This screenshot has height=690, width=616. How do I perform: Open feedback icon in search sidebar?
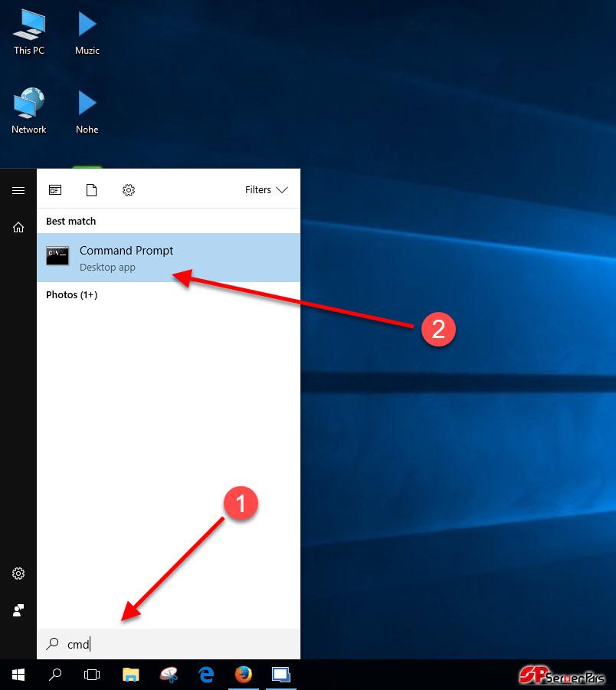coord(18,610)
